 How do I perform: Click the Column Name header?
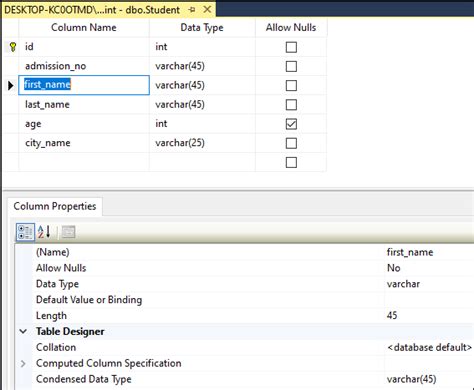coord(84,27)
